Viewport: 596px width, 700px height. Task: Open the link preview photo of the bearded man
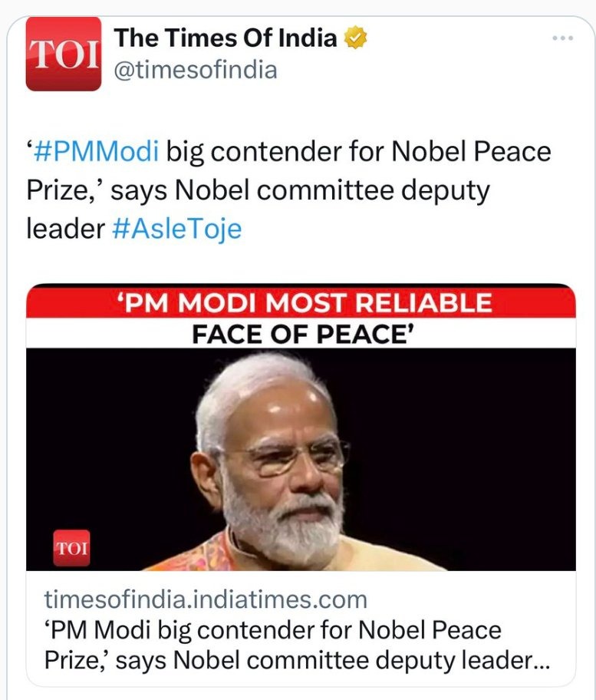click(300, 461)
